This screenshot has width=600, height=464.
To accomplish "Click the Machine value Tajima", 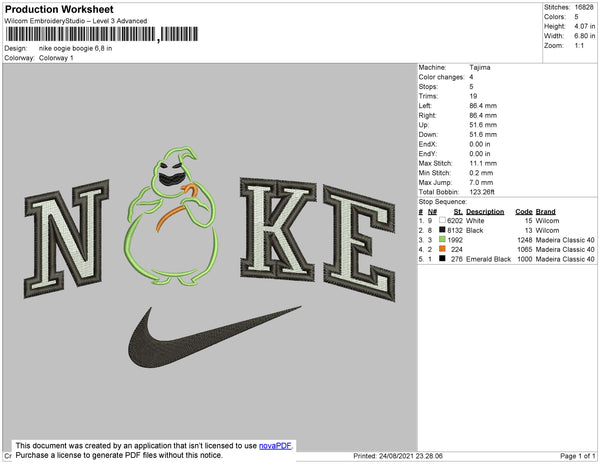I will 480,67.
